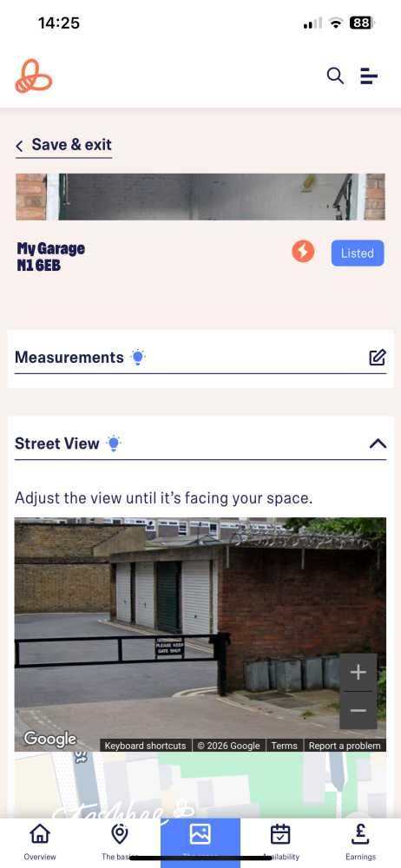The width and height of the screenshot is (401, 868).
Task: Collapse the Street View section
Action: (378, 444)
